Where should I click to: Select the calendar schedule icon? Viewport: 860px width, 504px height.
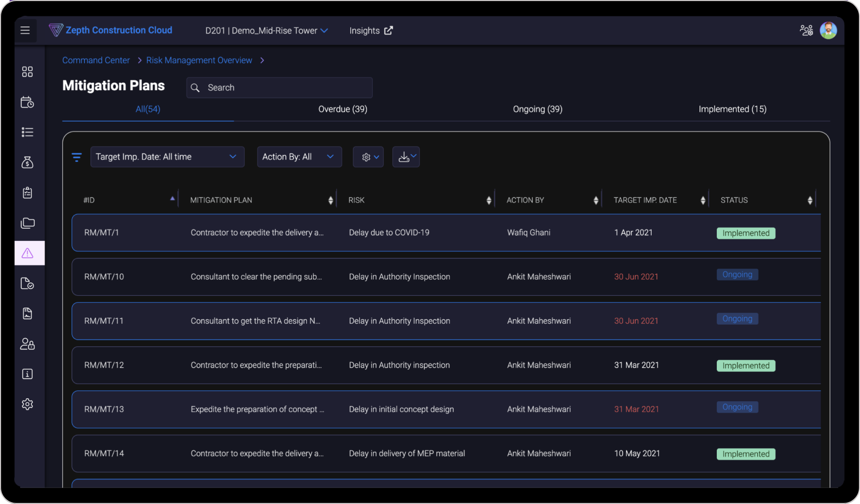pyautogui.click(x=27, y=102)
